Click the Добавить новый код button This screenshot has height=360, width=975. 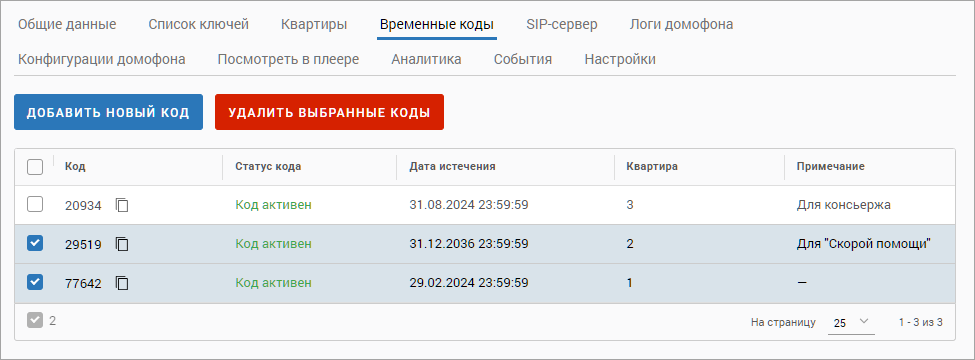click(x=108, y=112)
